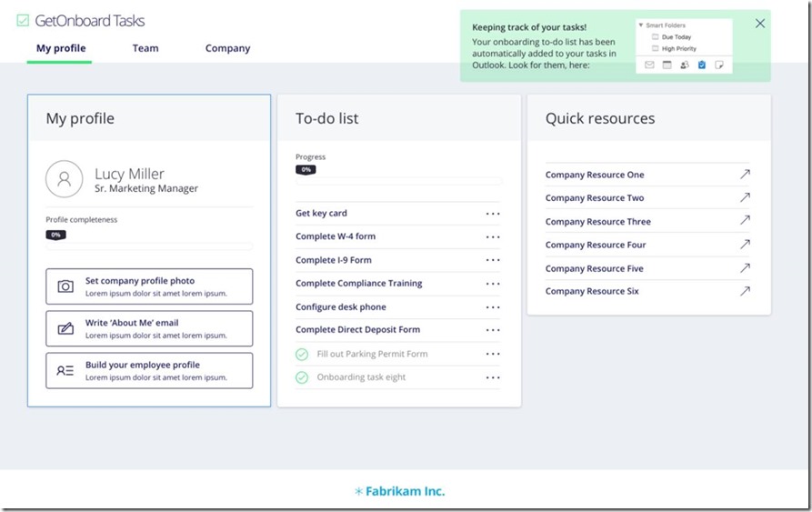
Task: Select the Build your employee profile button
Action: 149,370
